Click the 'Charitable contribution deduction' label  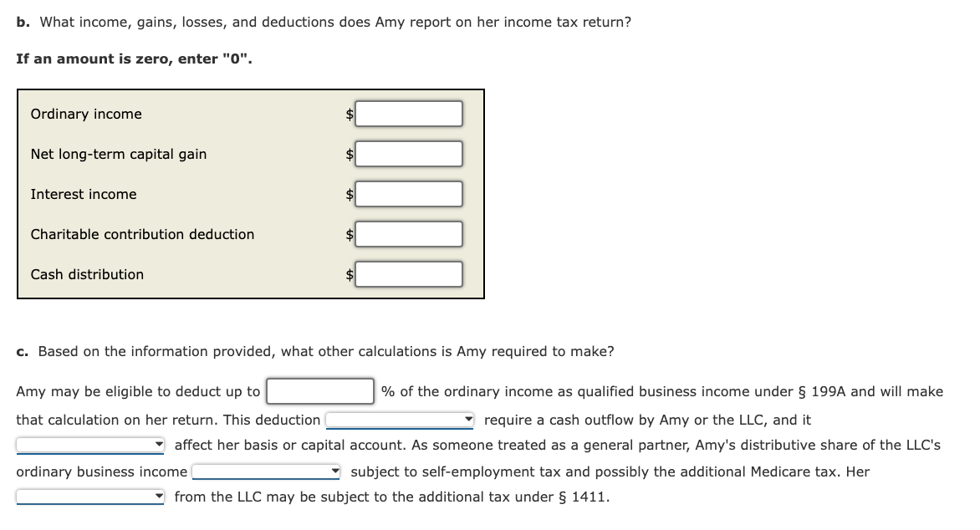pos(142,234)
